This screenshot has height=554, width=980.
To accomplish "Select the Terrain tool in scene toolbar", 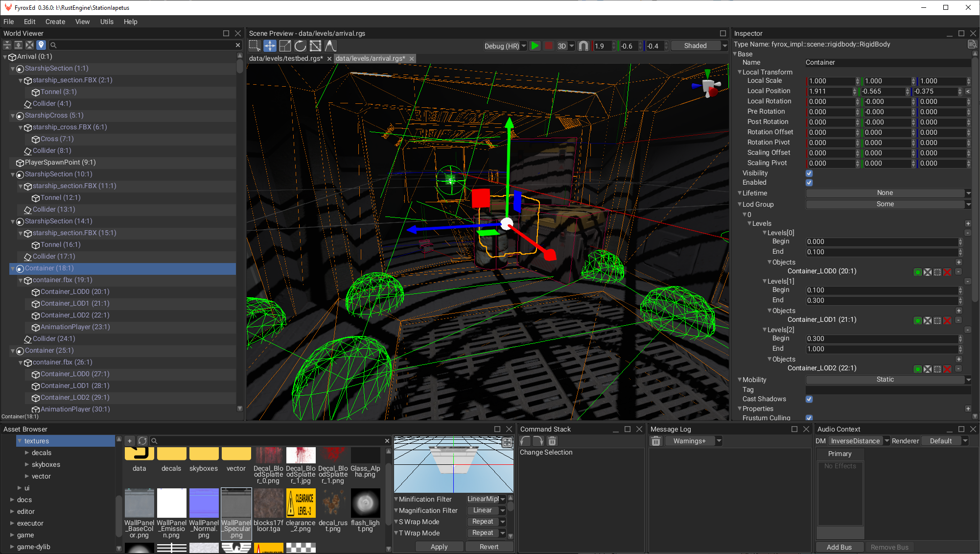I will 331,46.
